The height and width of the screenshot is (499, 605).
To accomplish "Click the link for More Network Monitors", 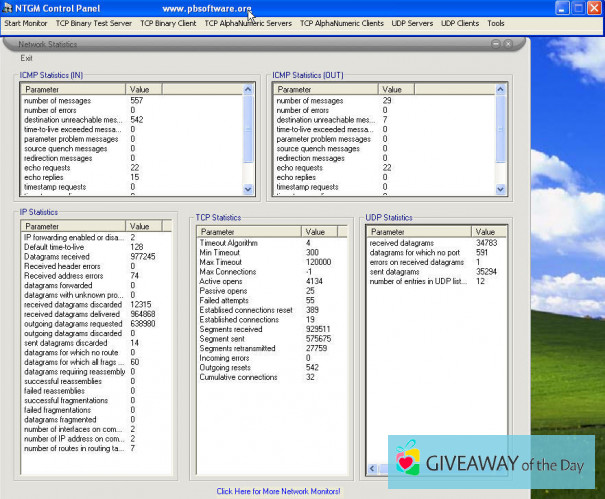I will [x=278, y=491].
